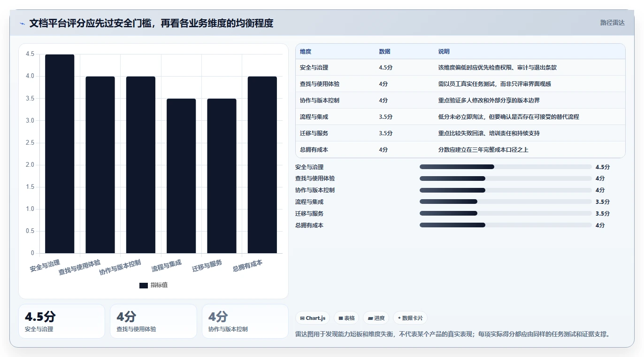Select the 数据卡片 chip
This screenshot has height=357, width=644.
pyautogui.click(x=410, y=318)
